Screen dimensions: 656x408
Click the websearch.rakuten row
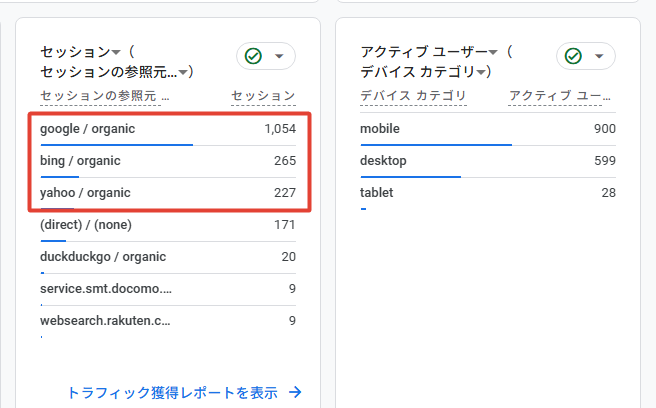click(168, 321)
